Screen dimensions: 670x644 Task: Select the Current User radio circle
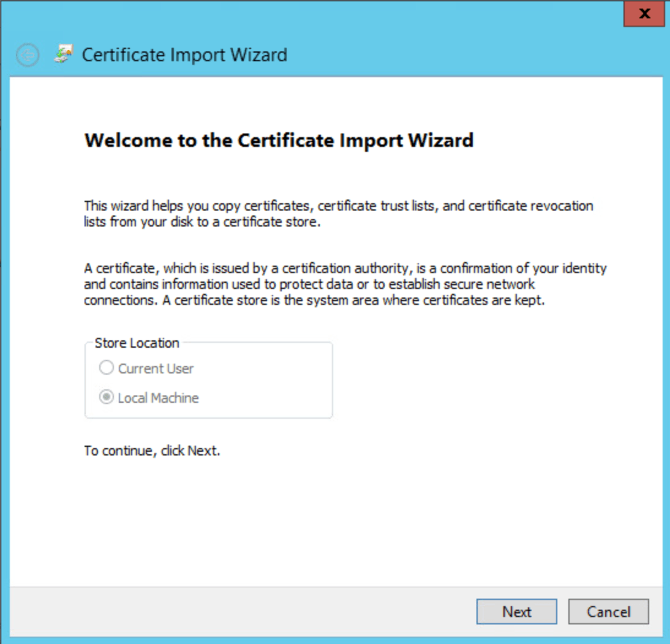[107, 368]
